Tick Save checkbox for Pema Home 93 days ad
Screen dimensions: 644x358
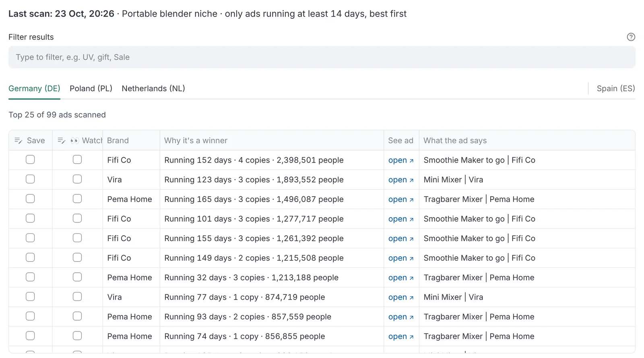point(30,316)
